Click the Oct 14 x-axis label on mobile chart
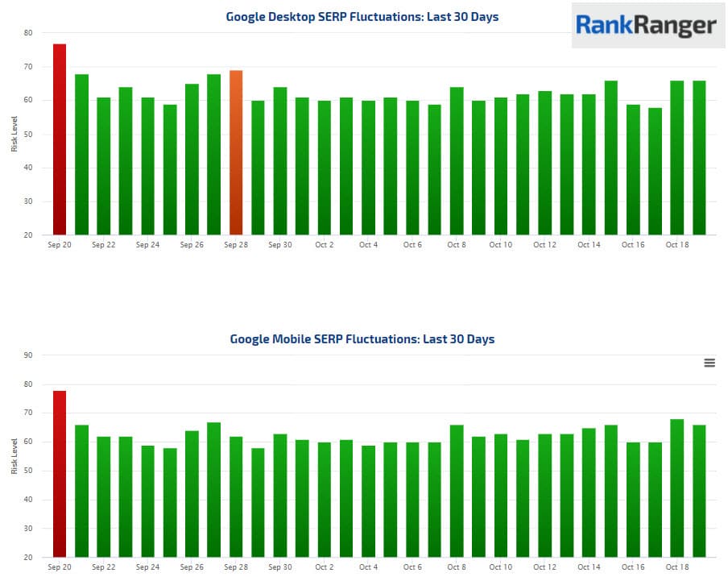This screenshot has width=728, height=577. tap(589, 567)
